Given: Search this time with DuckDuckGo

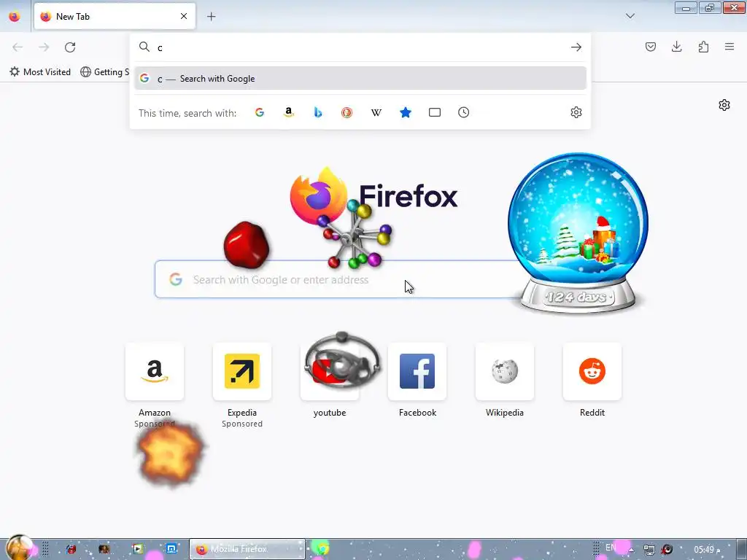Looking at the screenshot, I should pos(347,112).
